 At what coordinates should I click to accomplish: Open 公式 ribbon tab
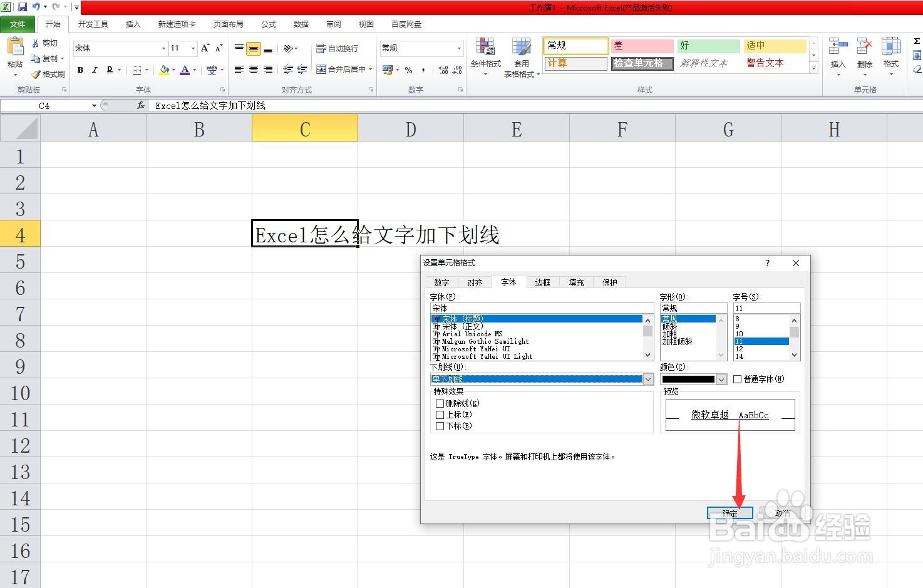coord(269,24)
